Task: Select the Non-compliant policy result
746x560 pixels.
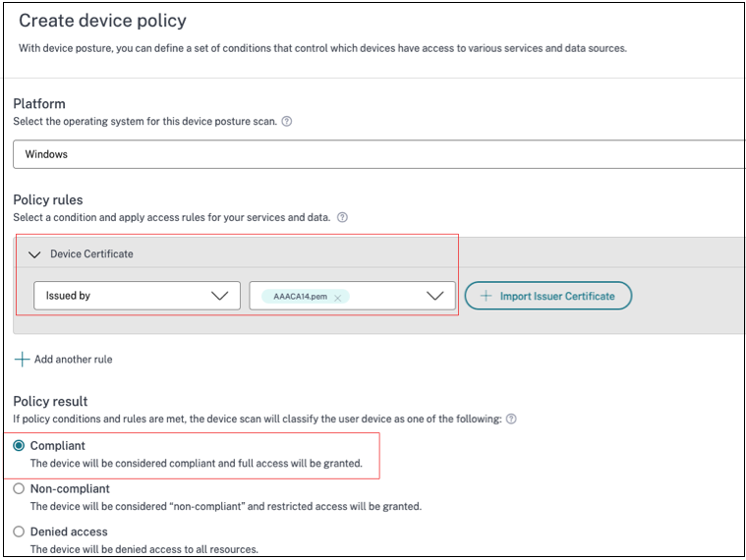Action: [x=19, y=488]
